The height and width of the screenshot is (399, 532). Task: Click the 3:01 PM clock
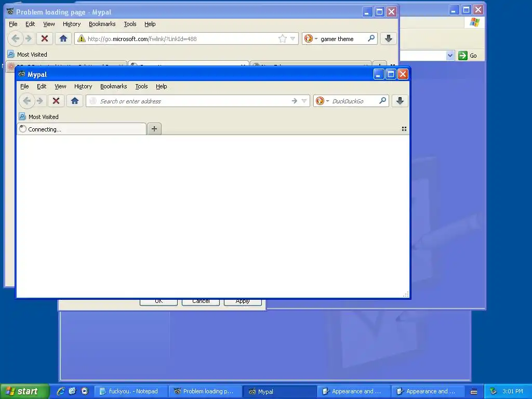(x=513, y=391)
